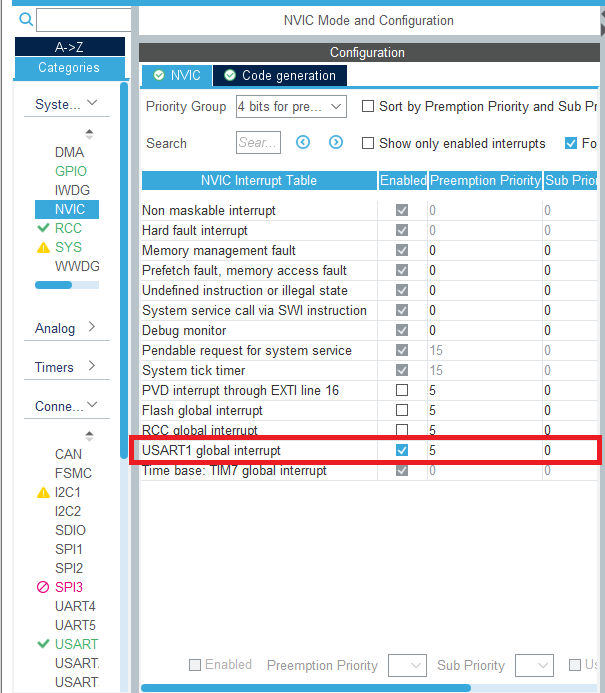The image size is (605, 693).
Task: Toggle bottom Enabled checkbox
Action: click(x=195, y=665)
